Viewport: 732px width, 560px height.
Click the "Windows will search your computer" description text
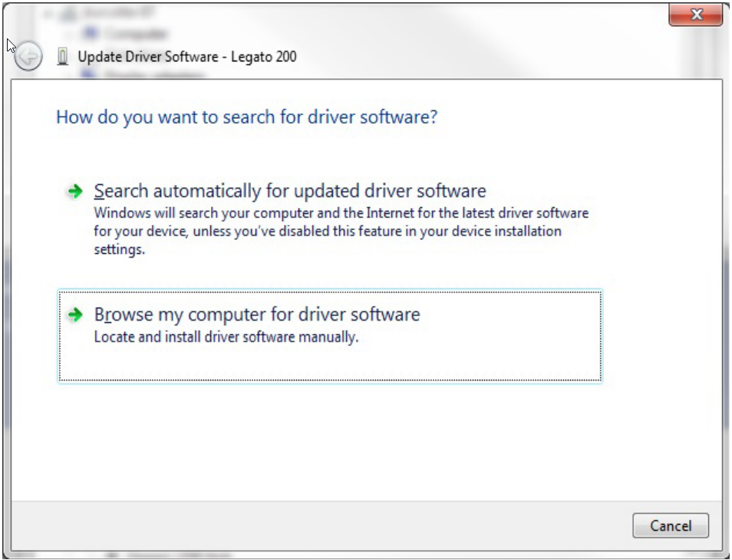341,231
